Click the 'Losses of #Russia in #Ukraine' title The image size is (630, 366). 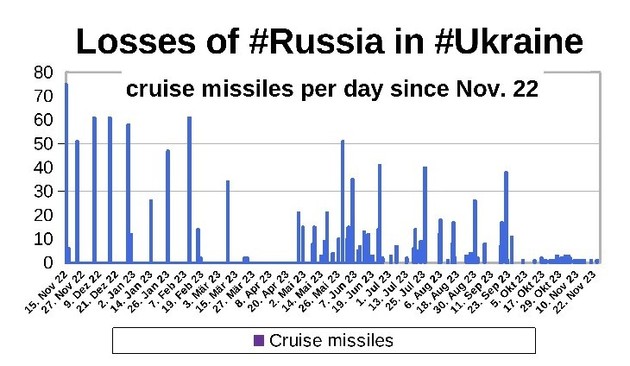329,41
